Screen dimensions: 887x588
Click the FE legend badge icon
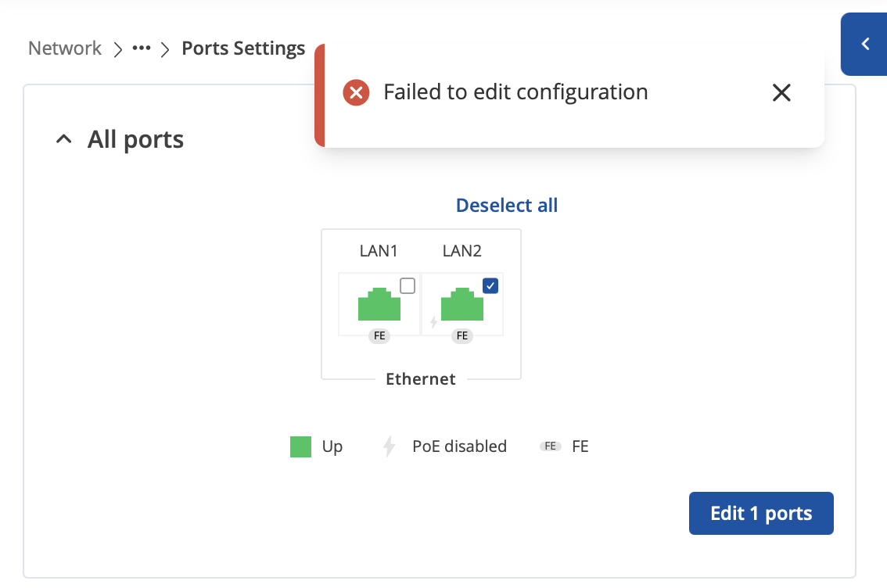pos(551,446)
